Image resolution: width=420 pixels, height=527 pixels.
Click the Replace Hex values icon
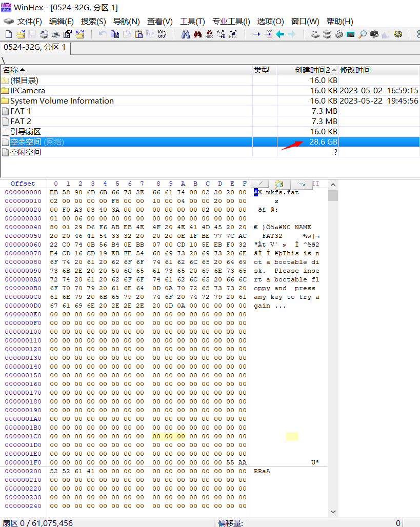click(x=233, y=34)
